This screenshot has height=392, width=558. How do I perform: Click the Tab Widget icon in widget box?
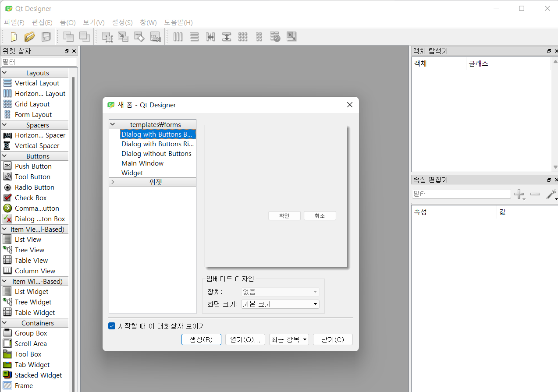point(7,364)
